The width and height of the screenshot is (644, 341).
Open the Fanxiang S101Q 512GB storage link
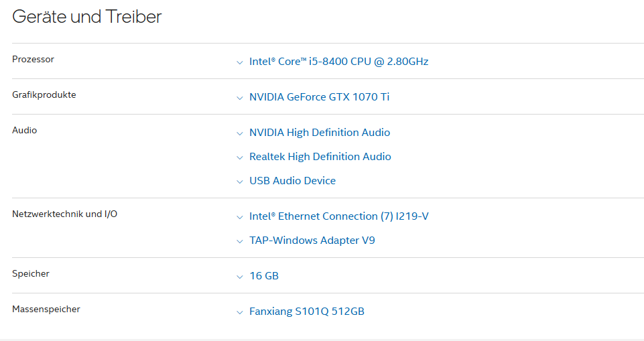coord(307,312)
